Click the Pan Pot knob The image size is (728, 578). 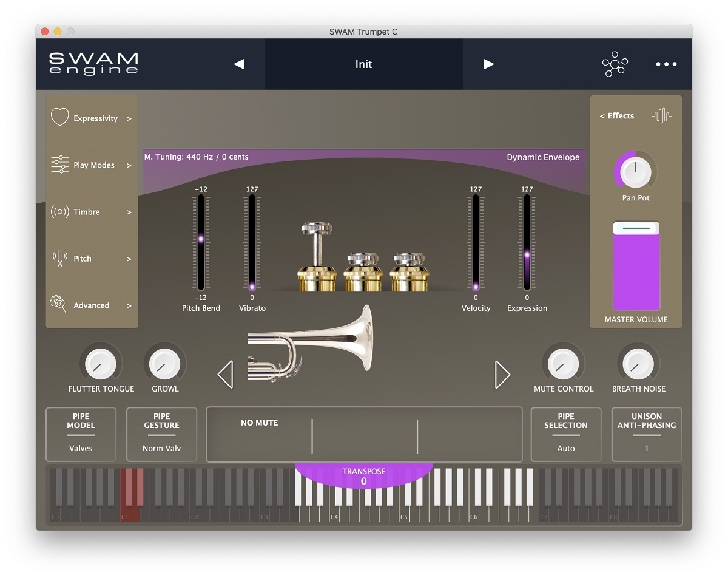point(636,172)
